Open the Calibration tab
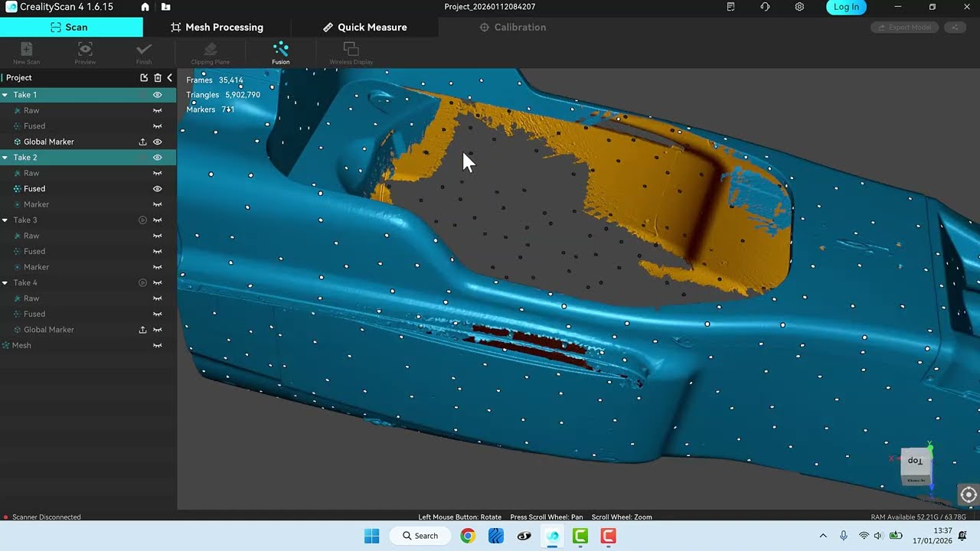980x551 pixels. tap(512, 27)
